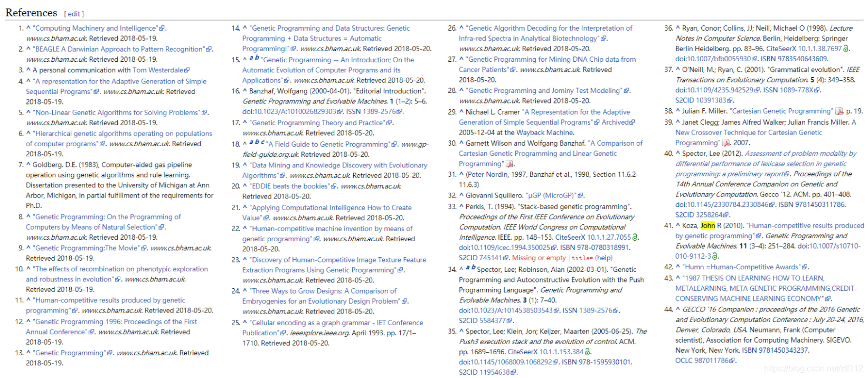Click PDF icon ending reference 30
The height and width of the screenshot is (378, 868).
[x=510, y=164]
